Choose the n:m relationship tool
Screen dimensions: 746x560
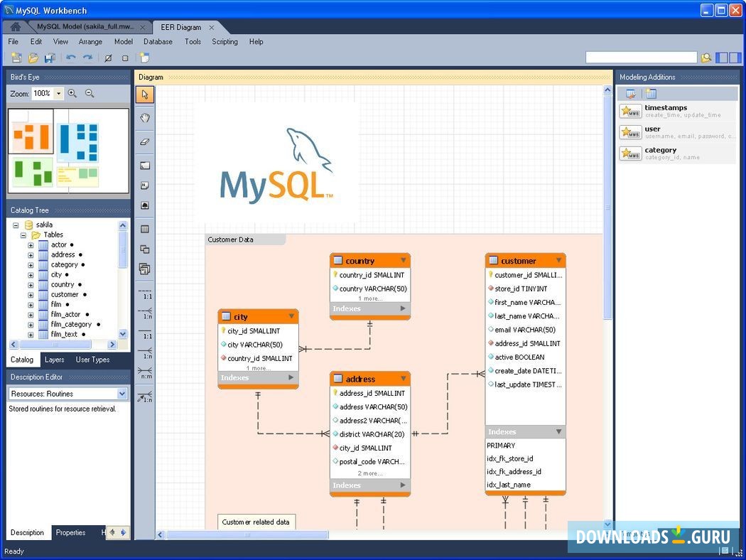145,373
